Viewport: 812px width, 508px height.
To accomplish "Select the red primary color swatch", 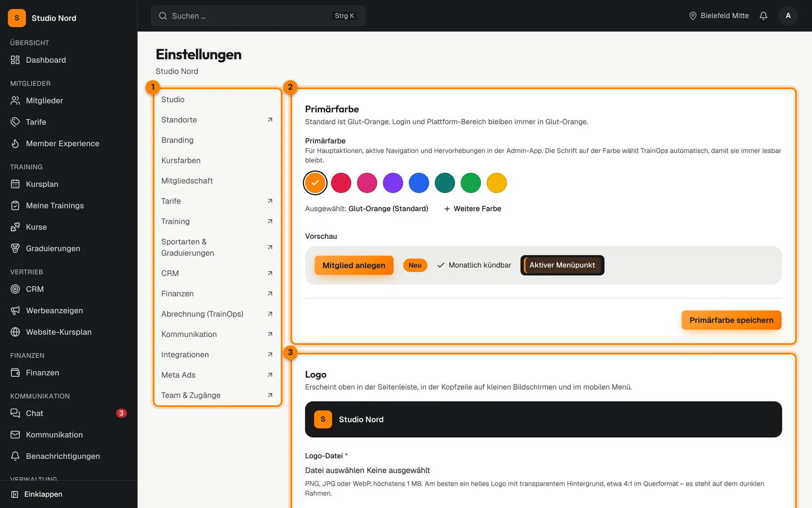I will tap(341, 183).
